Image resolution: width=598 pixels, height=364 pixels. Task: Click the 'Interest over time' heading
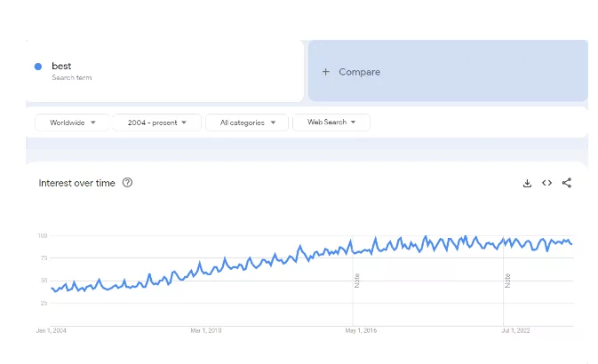(x=76, y=183)
